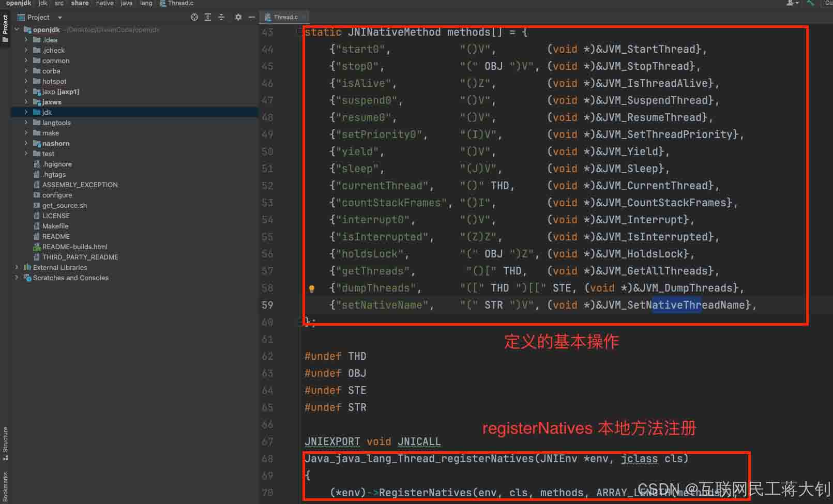Click the configure script file icon

tap(37, 195)
